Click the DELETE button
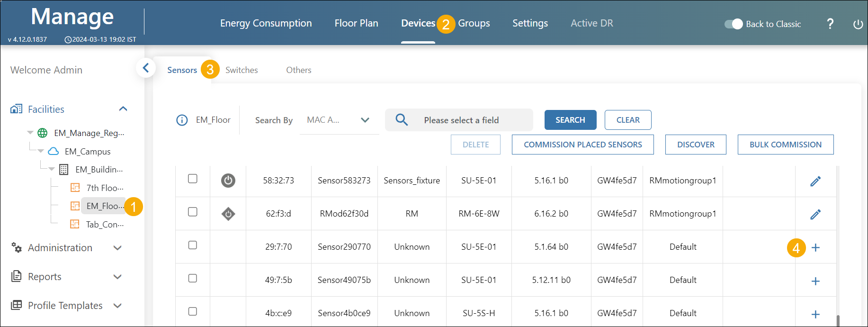Screen dimensions: 868x327 475,145
